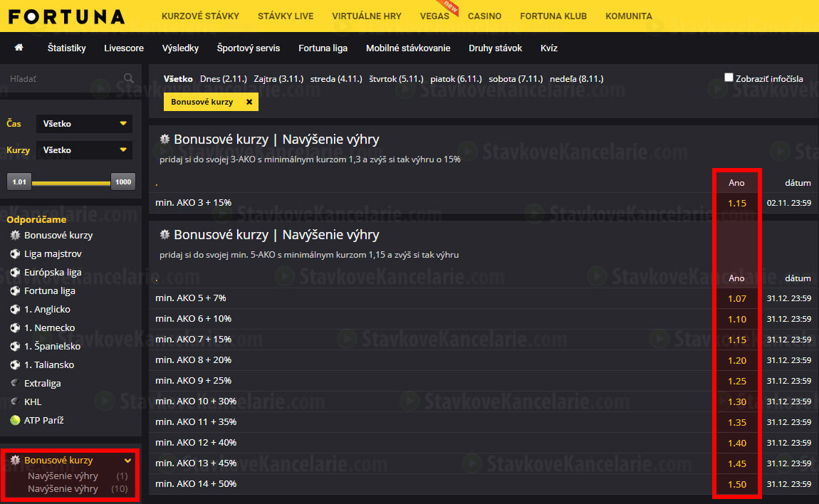
Task: Enable Zobraziť infočísla checkbox
Action: click(x=729, y=78)
